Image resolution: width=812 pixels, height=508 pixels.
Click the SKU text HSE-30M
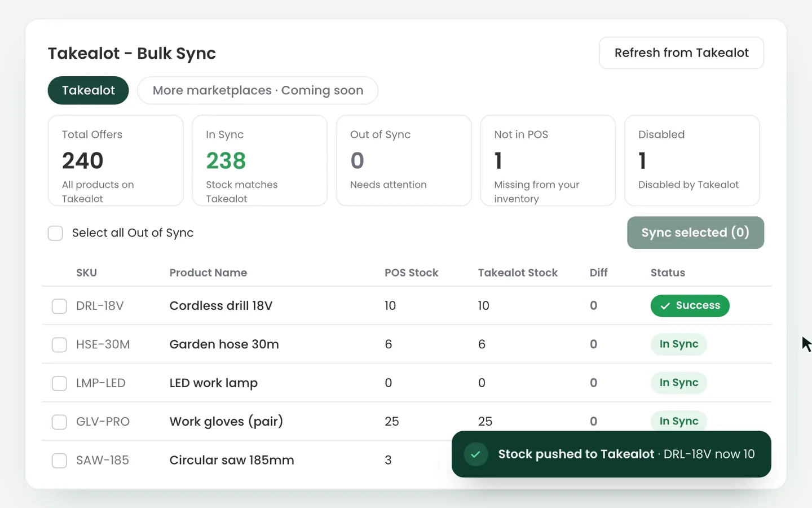[103, 344]
